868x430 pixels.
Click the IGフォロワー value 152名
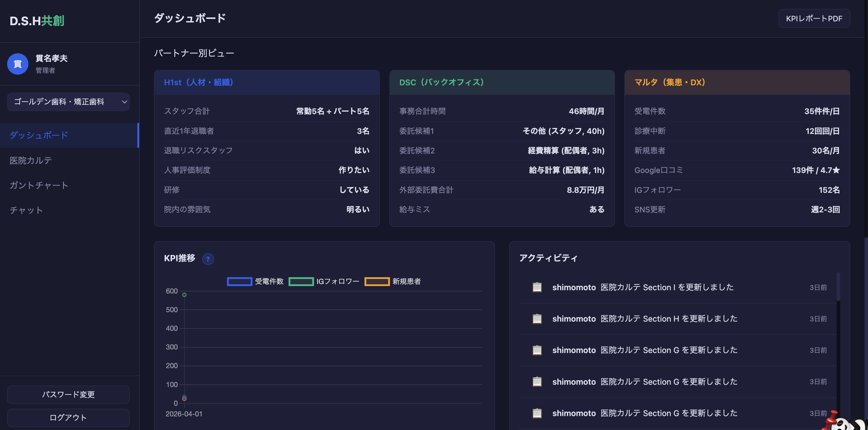[x=829, y=190]
